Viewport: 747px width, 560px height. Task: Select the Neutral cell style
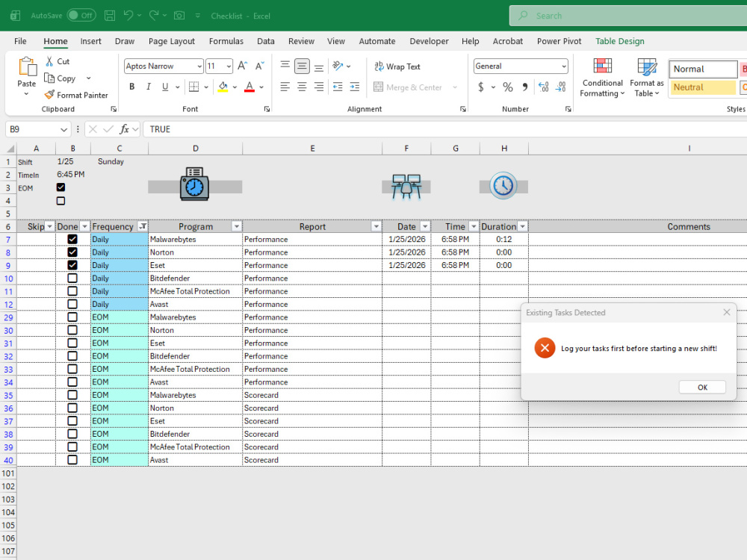pyautogui.click(x=703, y=87)
